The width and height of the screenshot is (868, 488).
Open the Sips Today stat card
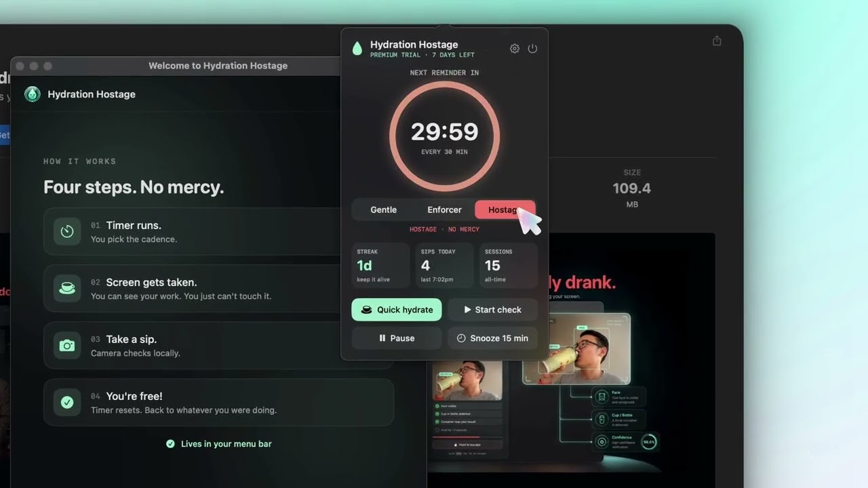click(x=444, y=266)
